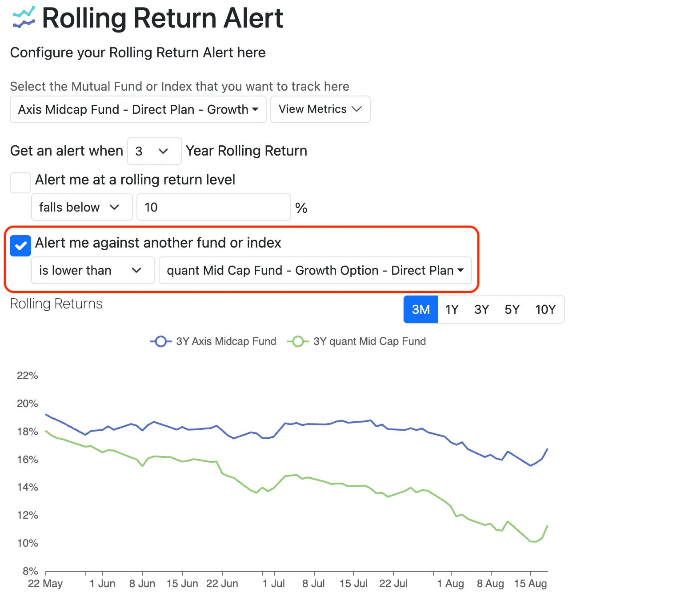The image size is (697, 616).
Task: Click the Alert me against another fund or index label
Action: point(158,243)
